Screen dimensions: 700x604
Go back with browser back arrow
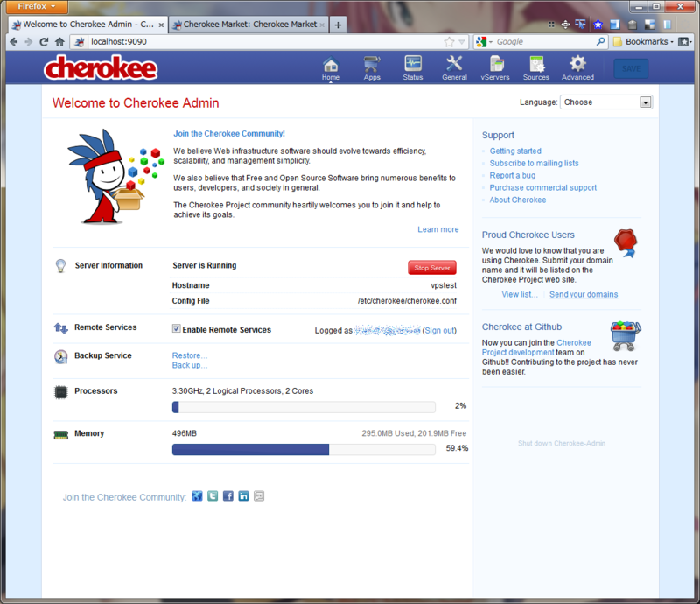[14, 41]
